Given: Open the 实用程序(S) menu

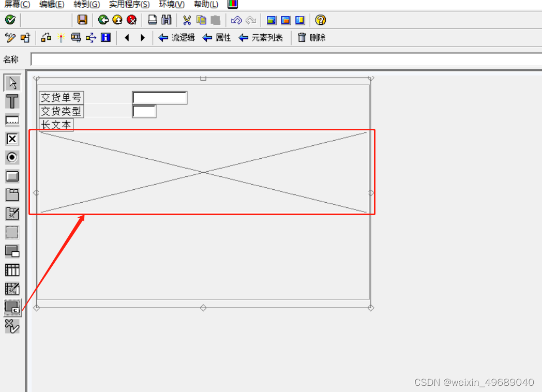Looking at the screenshot, I should point(129,4).
